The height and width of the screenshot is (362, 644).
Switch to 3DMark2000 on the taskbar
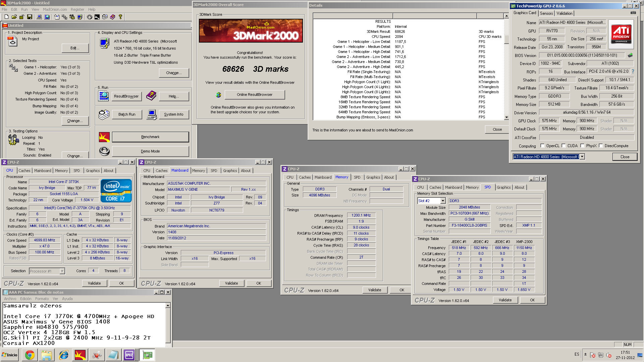80,355
